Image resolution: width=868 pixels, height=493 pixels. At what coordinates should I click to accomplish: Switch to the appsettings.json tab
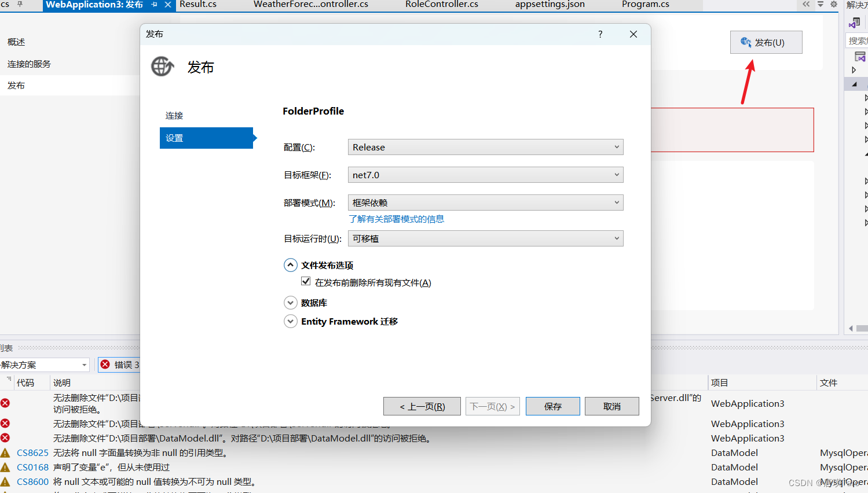pos(550,5)
